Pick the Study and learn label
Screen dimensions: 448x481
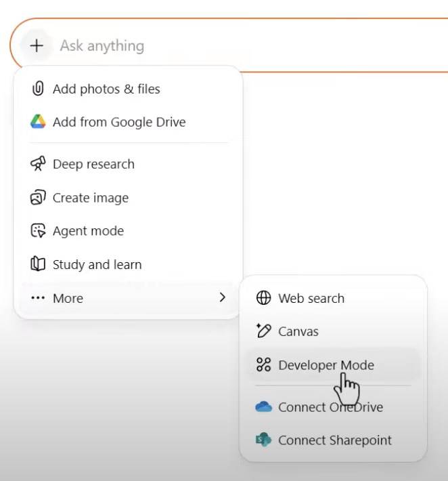97,264
